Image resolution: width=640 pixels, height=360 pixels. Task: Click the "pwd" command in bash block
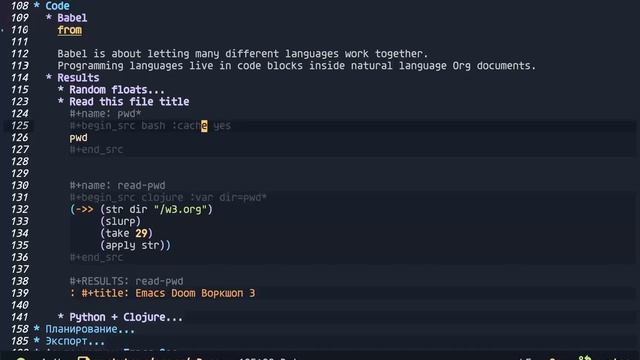tap(78, 138)
